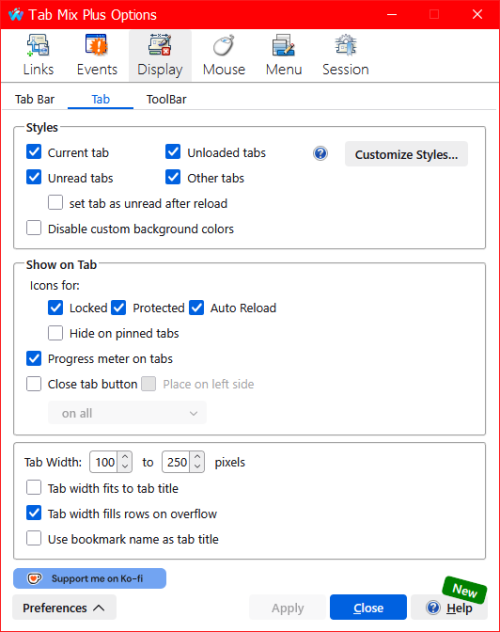The image size is (500, 632).
Task: Increase the minimum tab width value
Action: (125, 457)
